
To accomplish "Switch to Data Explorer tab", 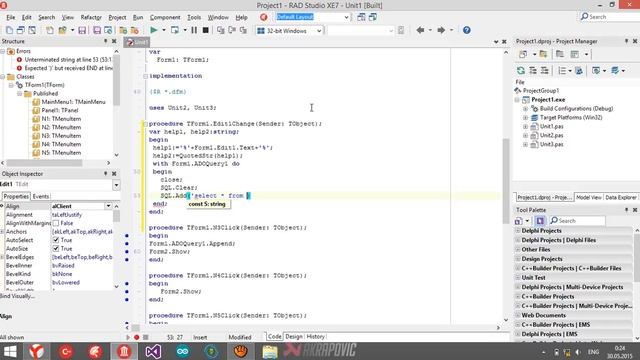I will (x=620, y=198).
